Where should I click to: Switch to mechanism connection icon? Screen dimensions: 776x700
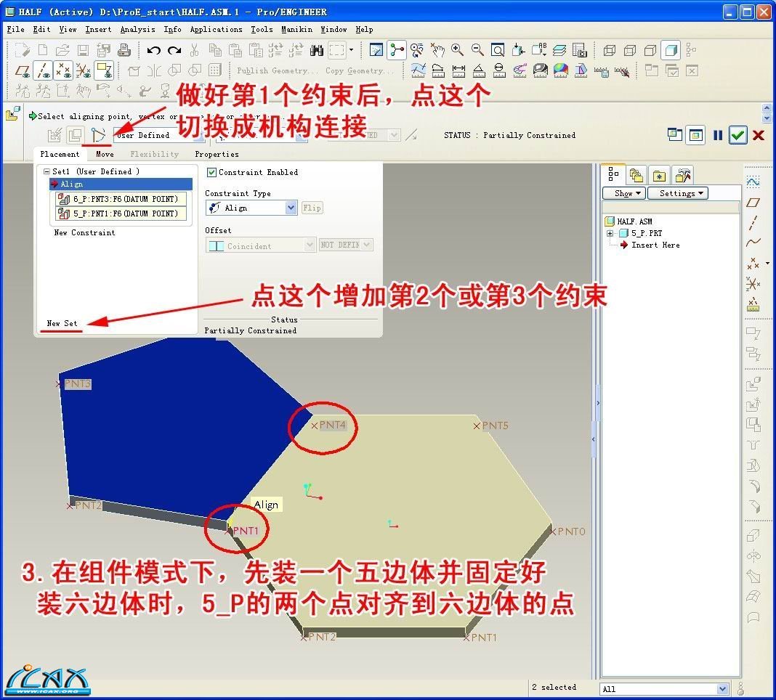click(x=98, y=134)
